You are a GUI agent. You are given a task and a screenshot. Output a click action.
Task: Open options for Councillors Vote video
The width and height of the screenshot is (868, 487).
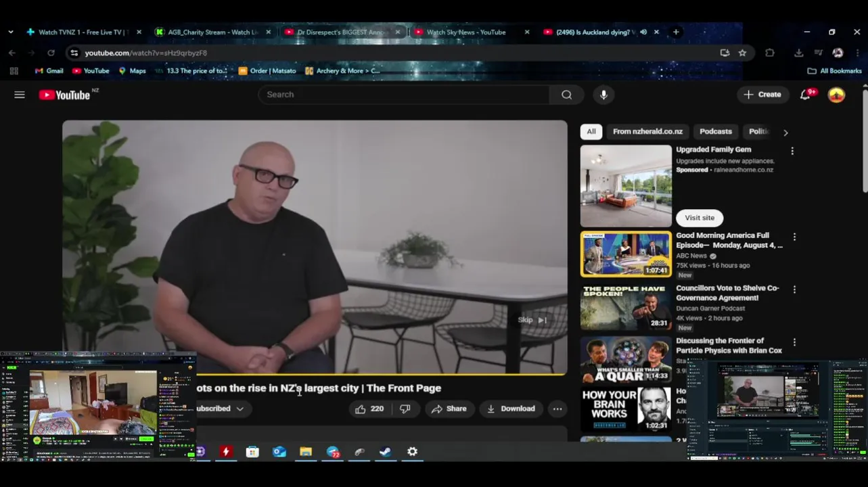pos(794,289)
